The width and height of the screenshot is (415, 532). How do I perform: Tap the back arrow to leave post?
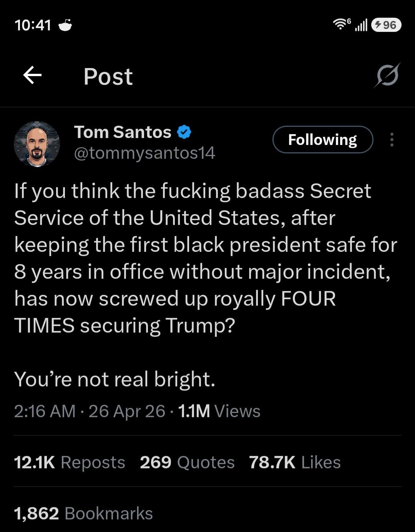(32, 75)
